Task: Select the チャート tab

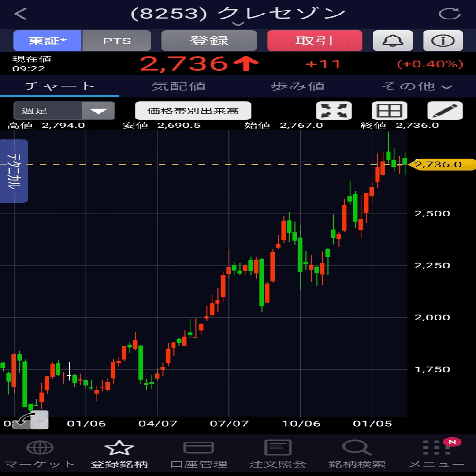Action: point(59,86)
